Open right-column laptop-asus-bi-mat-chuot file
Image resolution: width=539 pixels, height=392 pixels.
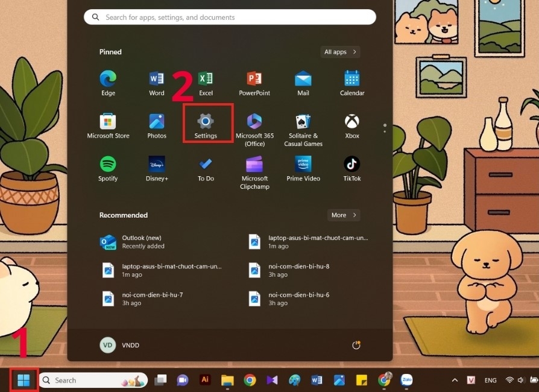point(308,242)
